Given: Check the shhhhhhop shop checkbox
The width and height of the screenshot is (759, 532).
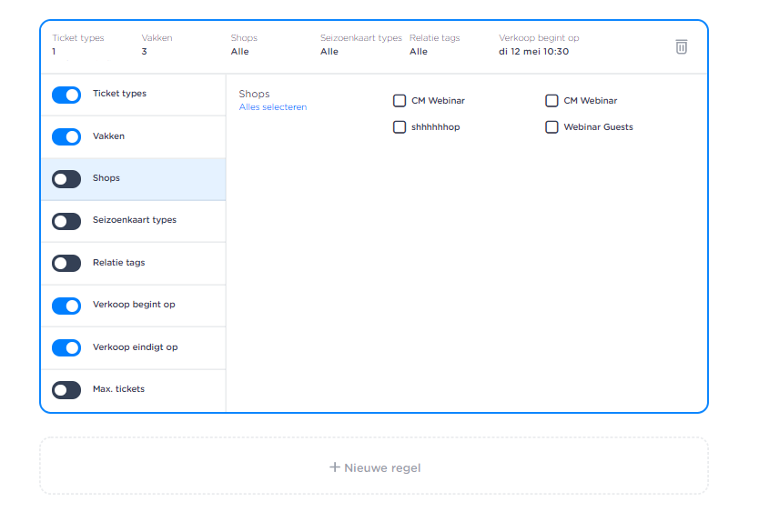Looking at the screenshot, I should pos(400,127).
